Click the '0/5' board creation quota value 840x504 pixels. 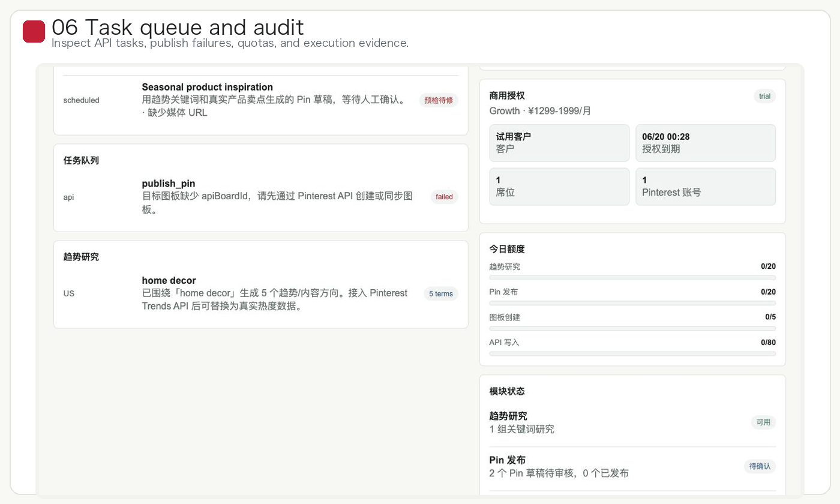[x=770, y=317]
